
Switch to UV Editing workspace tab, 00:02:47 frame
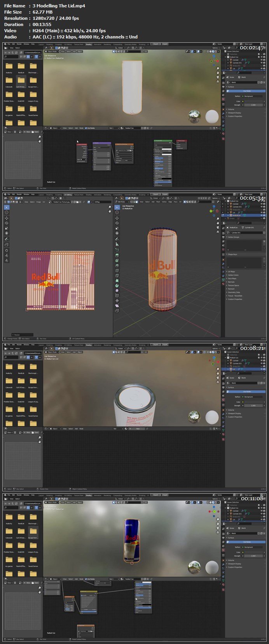click(x=68, y=44)
